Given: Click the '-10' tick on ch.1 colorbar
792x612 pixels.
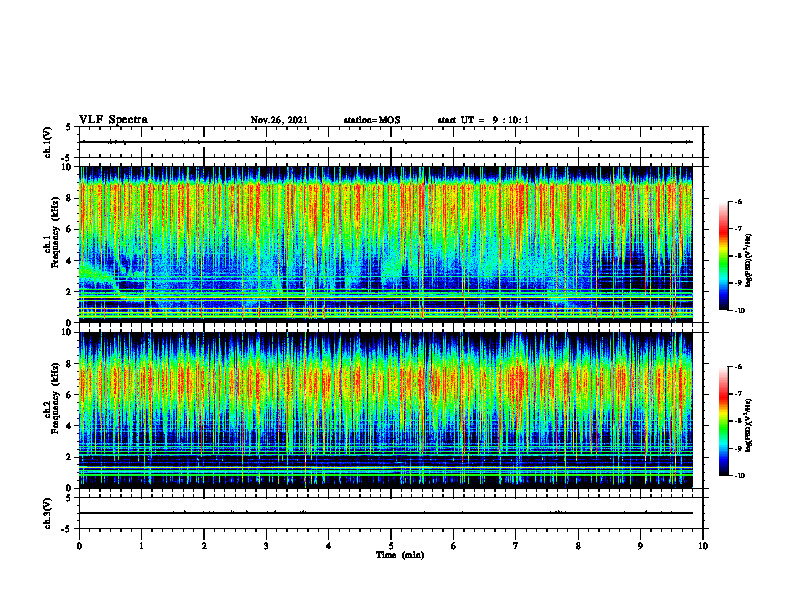Looking at the screenshot, I should pyautogui.click(x=740, y=311).
